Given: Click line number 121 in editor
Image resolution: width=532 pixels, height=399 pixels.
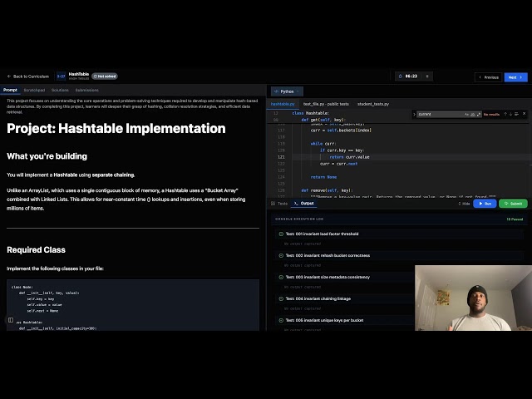Looking at the screenshot, I should [x=281, y=157].
